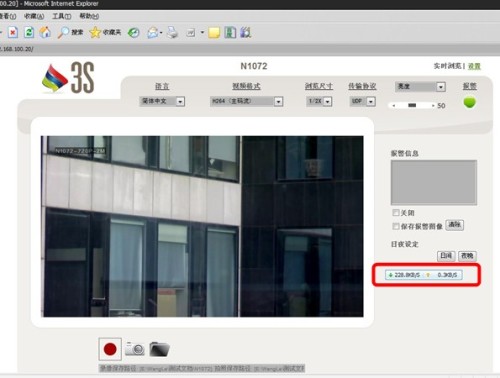Click the 报警 alarm label
The image size is (500, 378).
[x=470, y=86]
